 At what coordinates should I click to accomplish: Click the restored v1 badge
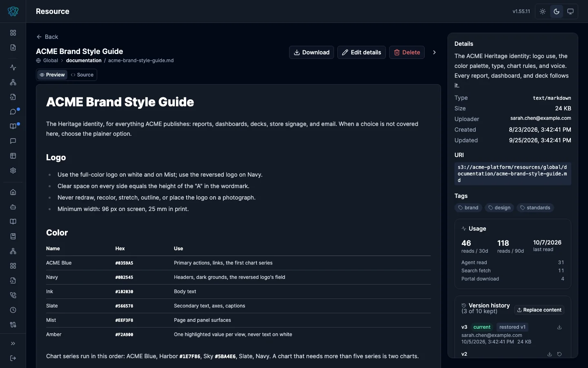(512, 327)
